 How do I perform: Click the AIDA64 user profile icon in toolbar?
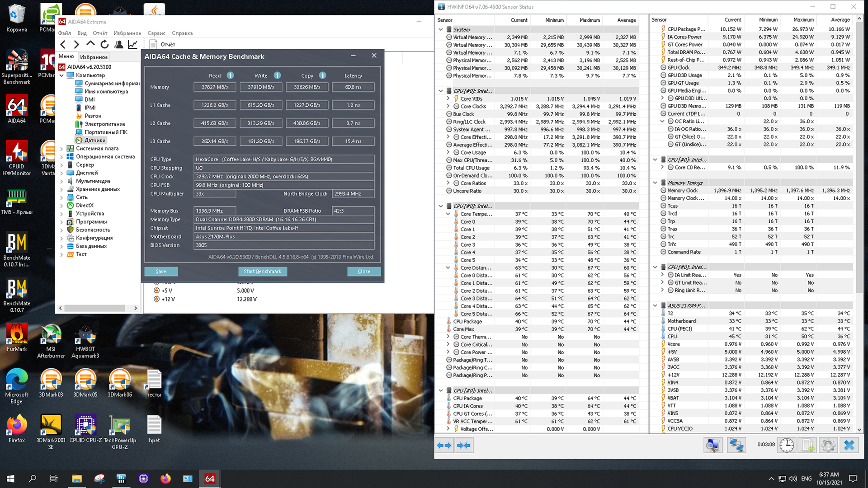tap(118, 44)
